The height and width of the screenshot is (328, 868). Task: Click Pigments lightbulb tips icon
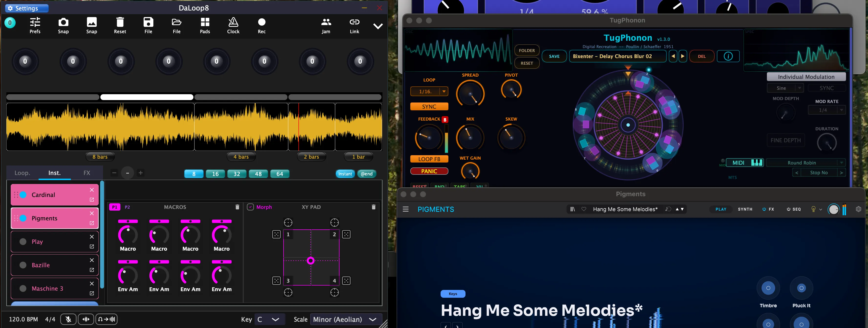[x=813, y=209]
